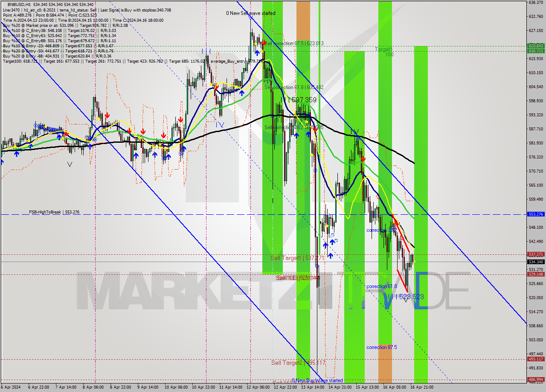Select the '11 Apr 14:00' time axis label
This screenshot has width=546, height=392.
pos(231,387)
